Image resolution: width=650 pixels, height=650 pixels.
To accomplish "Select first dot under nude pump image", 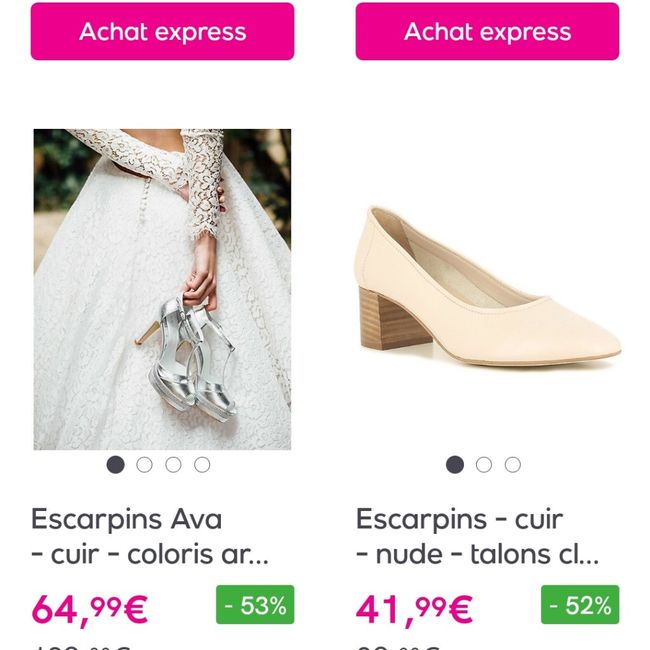I will pos(455,464).
